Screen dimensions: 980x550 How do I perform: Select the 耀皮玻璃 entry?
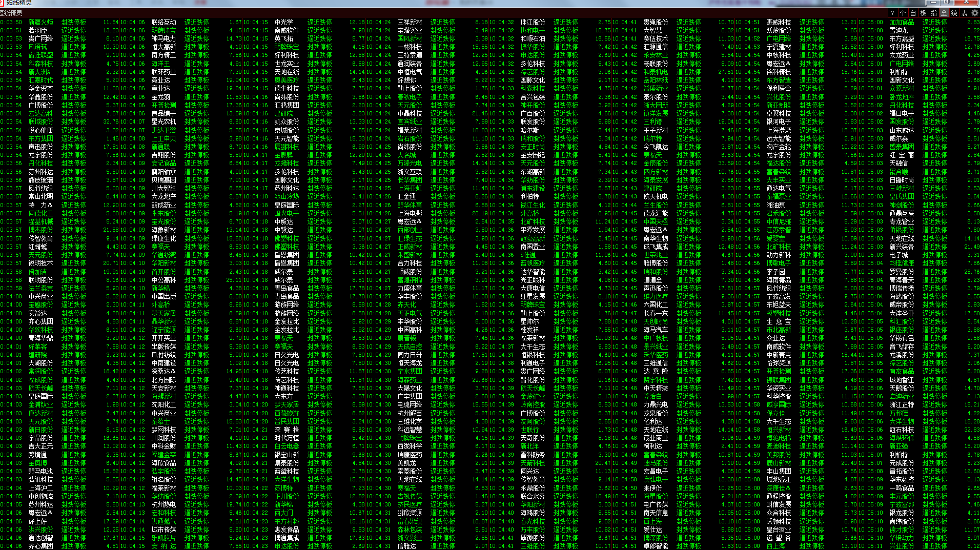(40, 180)
